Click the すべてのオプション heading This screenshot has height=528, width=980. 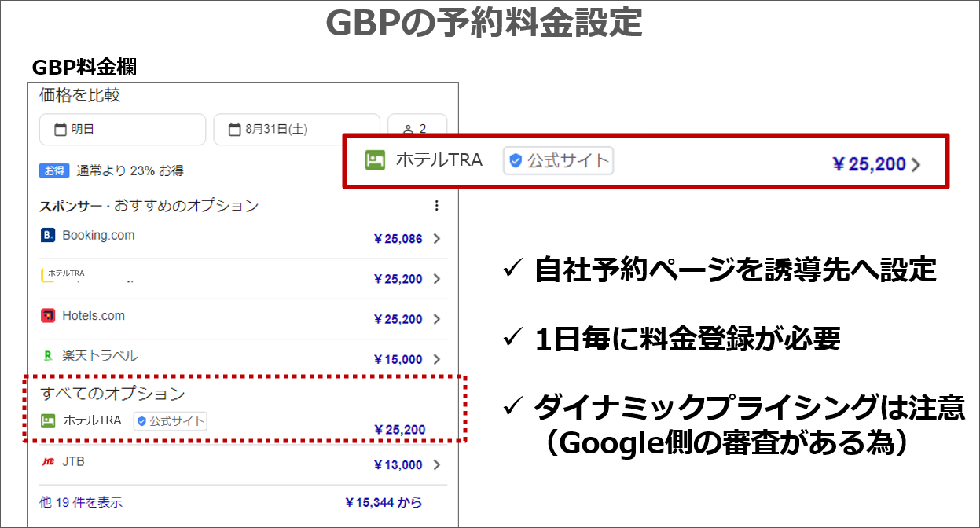(x=112, y=394)
